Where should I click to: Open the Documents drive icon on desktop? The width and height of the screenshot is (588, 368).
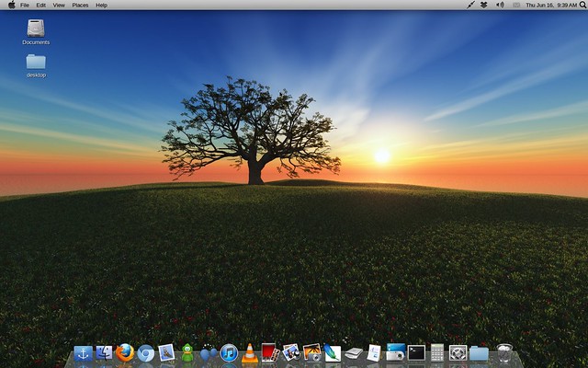(36, 32)
